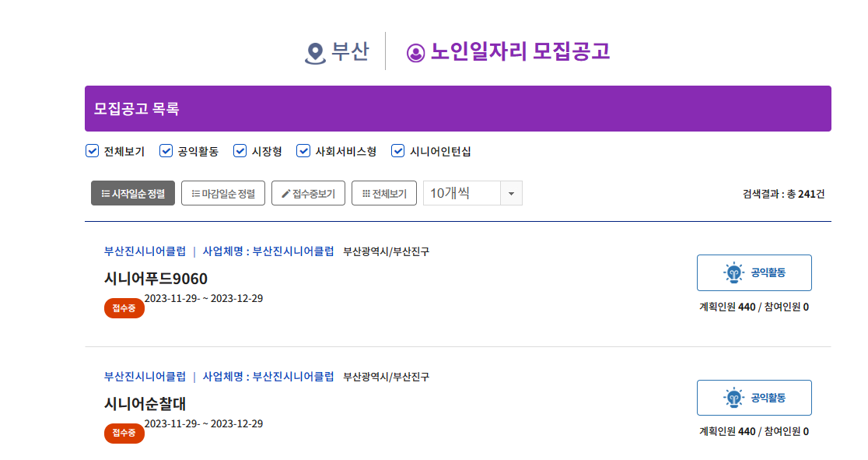868x460 pixels.
Task: Open the 10개씩 per-page dropdown
Action: point(473,193)
